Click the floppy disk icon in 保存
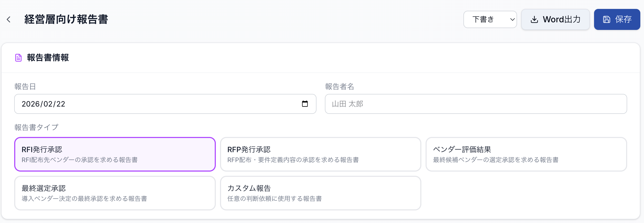The height and width of the screenshot is (223, 644). (607, 19)
